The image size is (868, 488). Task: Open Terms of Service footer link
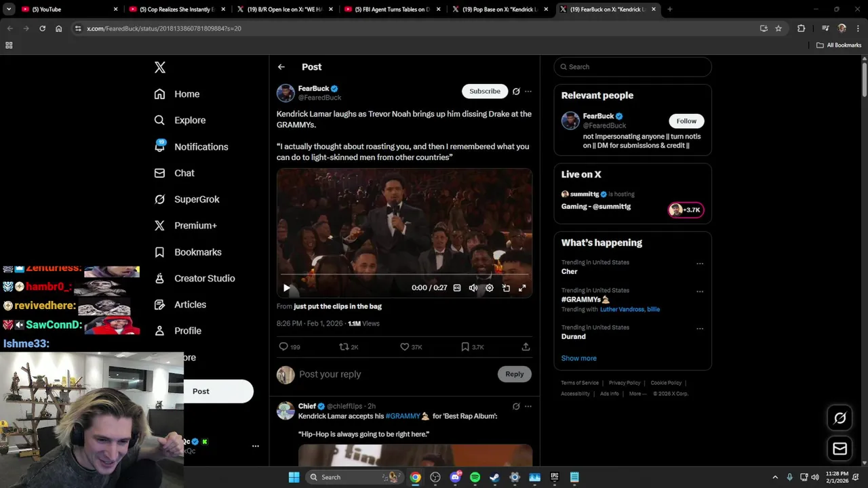[580, 383]
